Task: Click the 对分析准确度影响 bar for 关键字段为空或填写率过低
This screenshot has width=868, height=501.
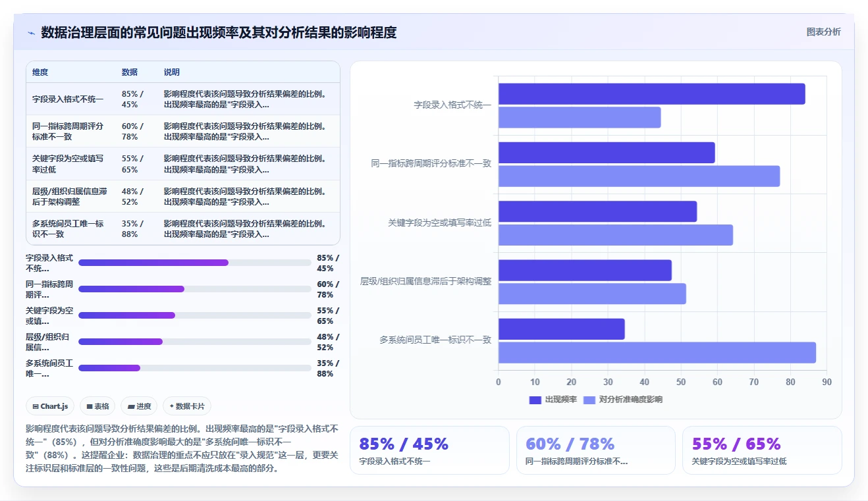Action: coord(616,235)
